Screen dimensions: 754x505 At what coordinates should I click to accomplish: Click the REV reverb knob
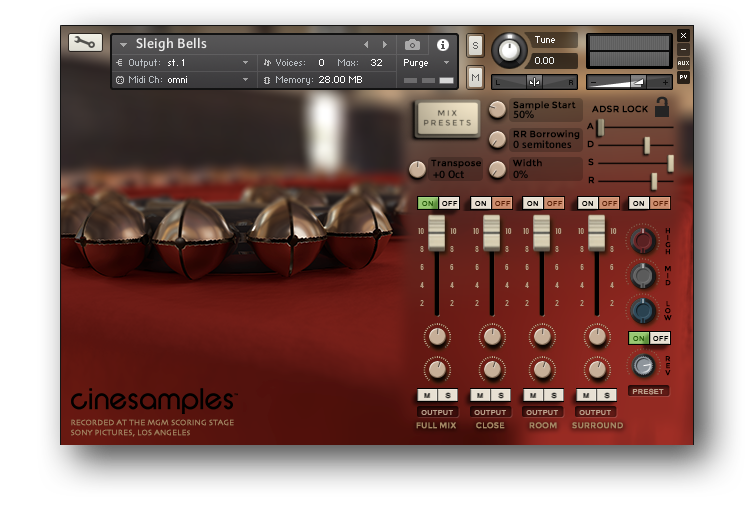(643, 366)
